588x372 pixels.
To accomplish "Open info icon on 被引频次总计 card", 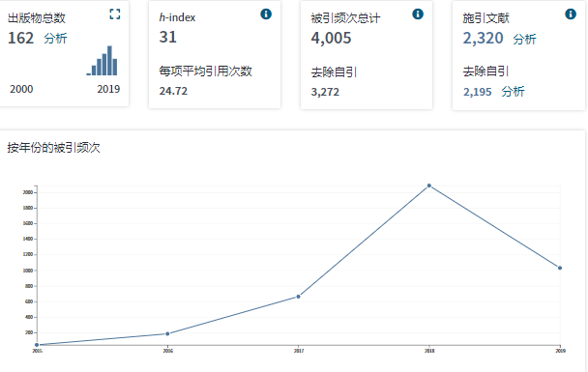I will [418, 14].
